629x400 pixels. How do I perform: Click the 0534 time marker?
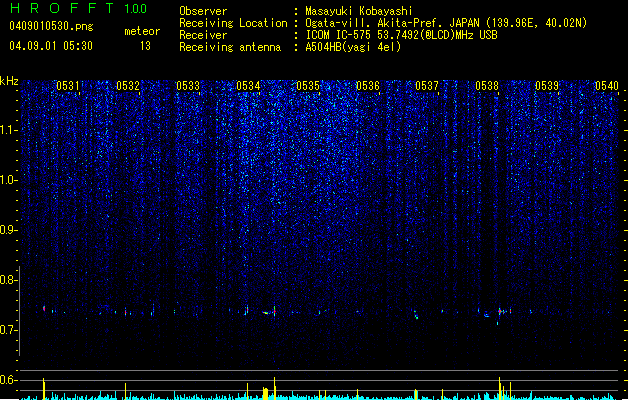248,86
